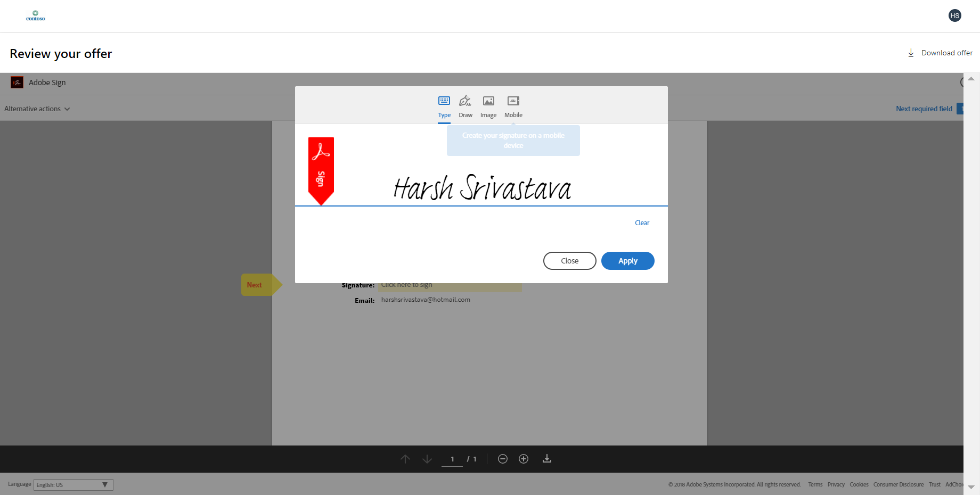This screenshot has height=495, width=980.
Task: Go to the next page arrow
Action: [426, 458]
